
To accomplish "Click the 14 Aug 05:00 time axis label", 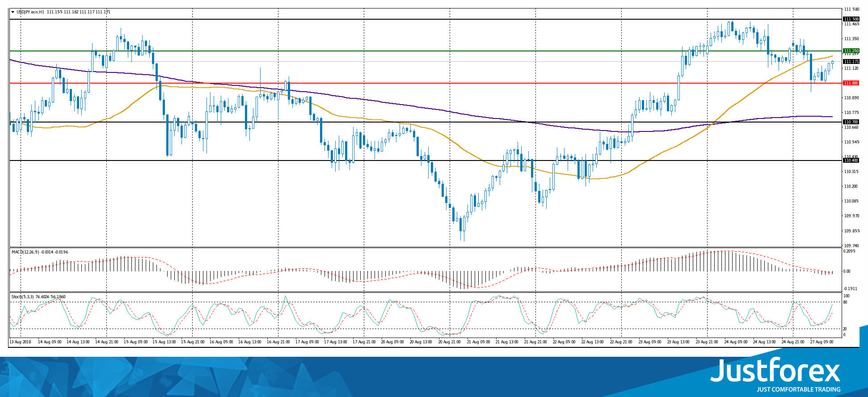I will 50,342.
